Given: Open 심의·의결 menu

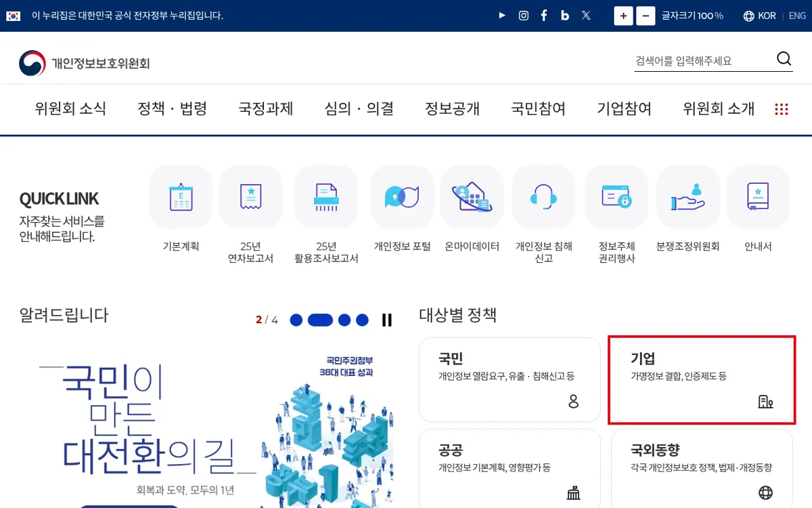Looking at the screenshot, I should (x=359, y=108).
